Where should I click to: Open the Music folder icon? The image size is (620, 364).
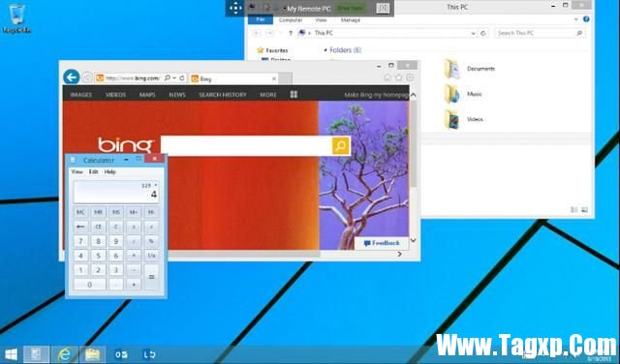pyautogui.click(x=452, y=94)
